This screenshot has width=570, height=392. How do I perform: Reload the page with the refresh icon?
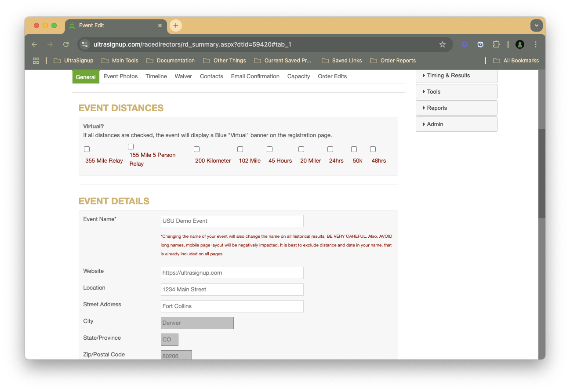66,44
